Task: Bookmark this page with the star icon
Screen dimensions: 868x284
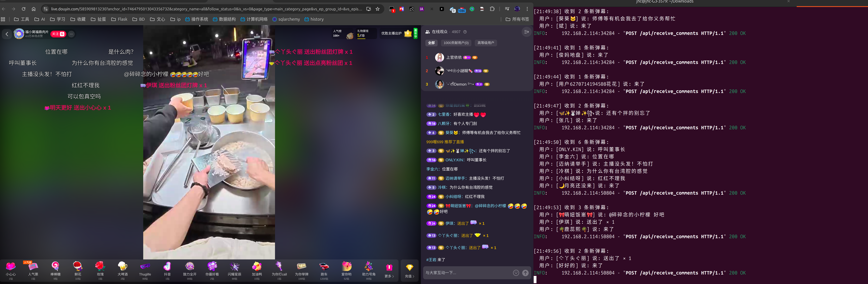Action: (x=378, y=9)
